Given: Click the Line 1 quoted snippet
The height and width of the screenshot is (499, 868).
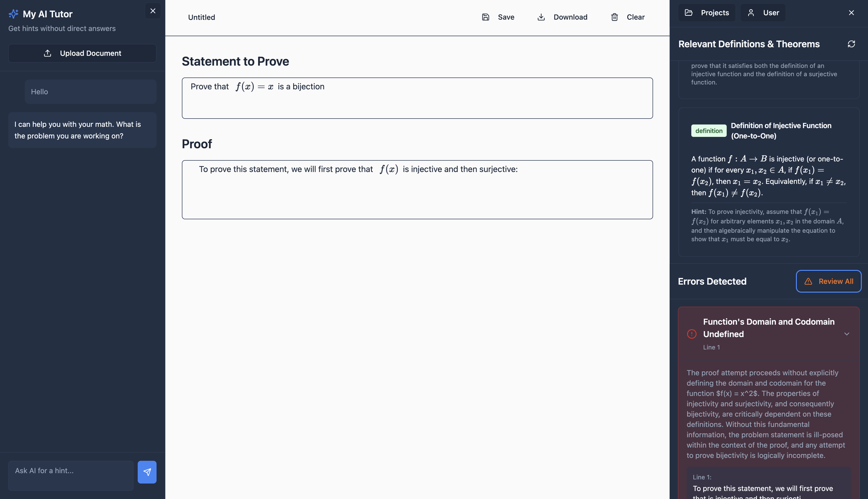Looking at the screenshot, I should click(769, 487).
